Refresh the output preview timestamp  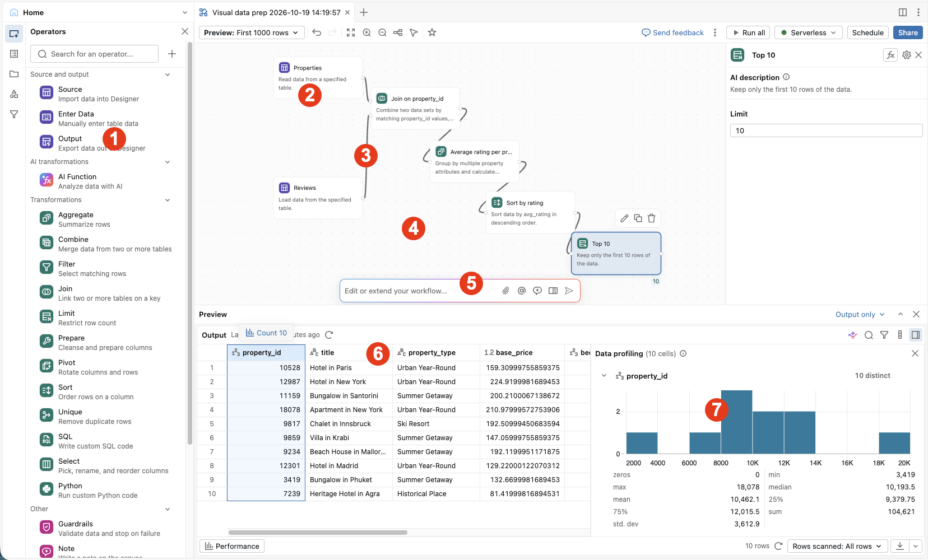pos(329,335)
